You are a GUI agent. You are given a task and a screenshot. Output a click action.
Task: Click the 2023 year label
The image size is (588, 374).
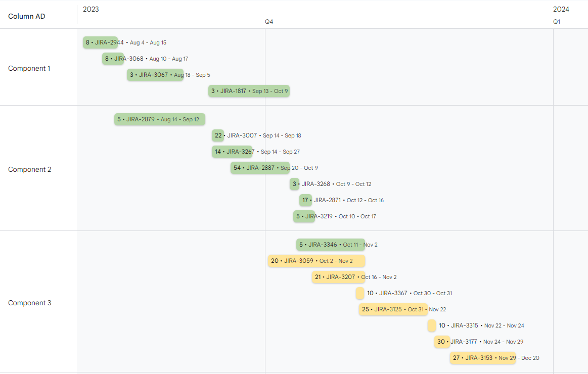point(91,9)
